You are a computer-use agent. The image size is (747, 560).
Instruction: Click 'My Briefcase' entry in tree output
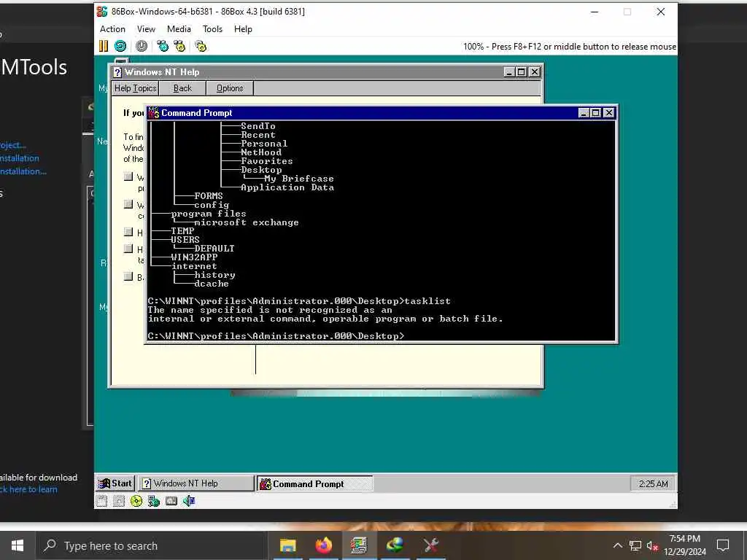298,179
